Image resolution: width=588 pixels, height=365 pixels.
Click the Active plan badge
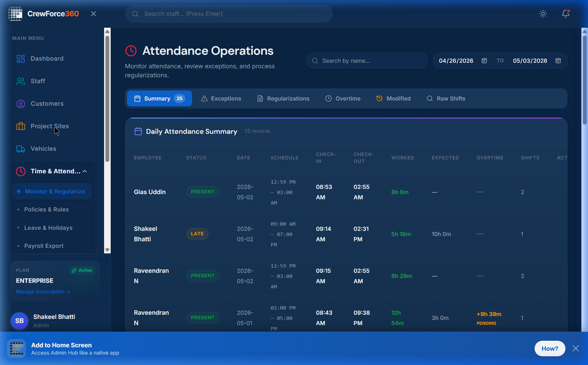82,270
